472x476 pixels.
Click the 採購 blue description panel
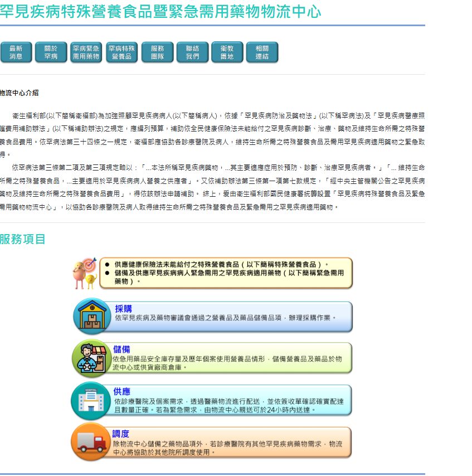click(231, 317)
